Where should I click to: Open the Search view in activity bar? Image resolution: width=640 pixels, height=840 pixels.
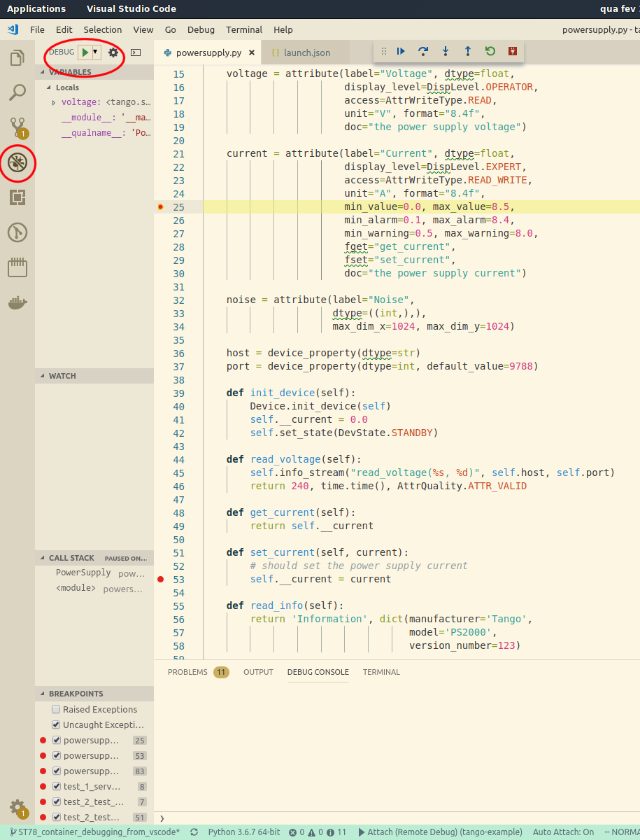click(x=17, y=92)
